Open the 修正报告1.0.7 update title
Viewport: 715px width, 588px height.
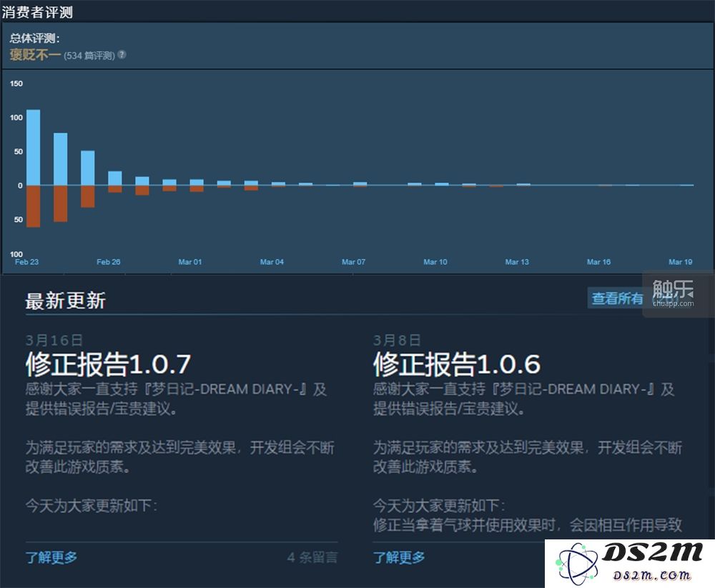[x=108, y=364]
